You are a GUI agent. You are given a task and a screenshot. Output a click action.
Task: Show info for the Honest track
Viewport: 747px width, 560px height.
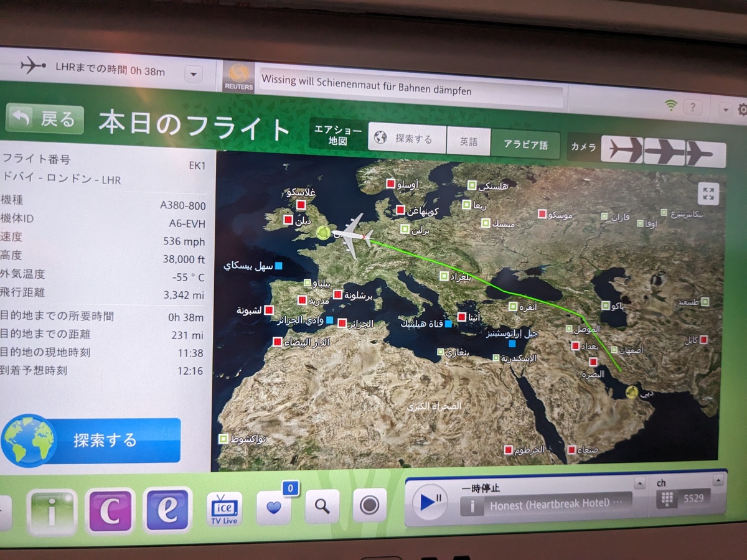472,506
